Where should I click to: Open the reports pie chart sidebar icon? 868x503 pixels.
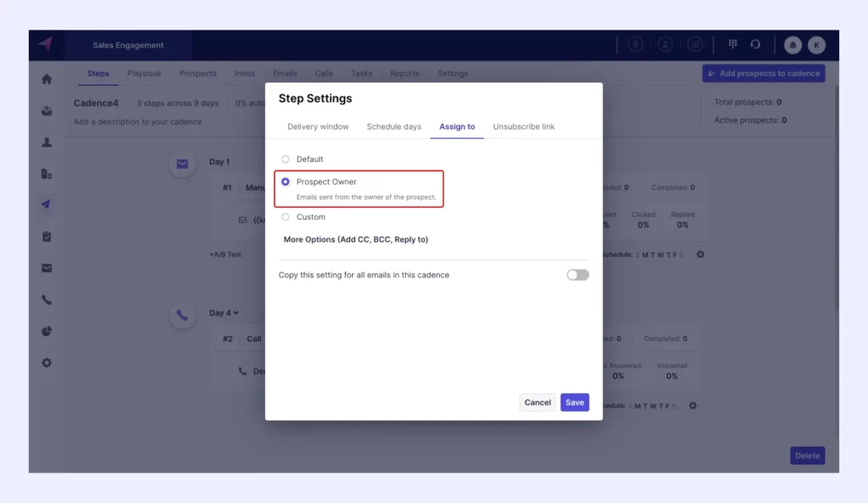tap(47, 331)
